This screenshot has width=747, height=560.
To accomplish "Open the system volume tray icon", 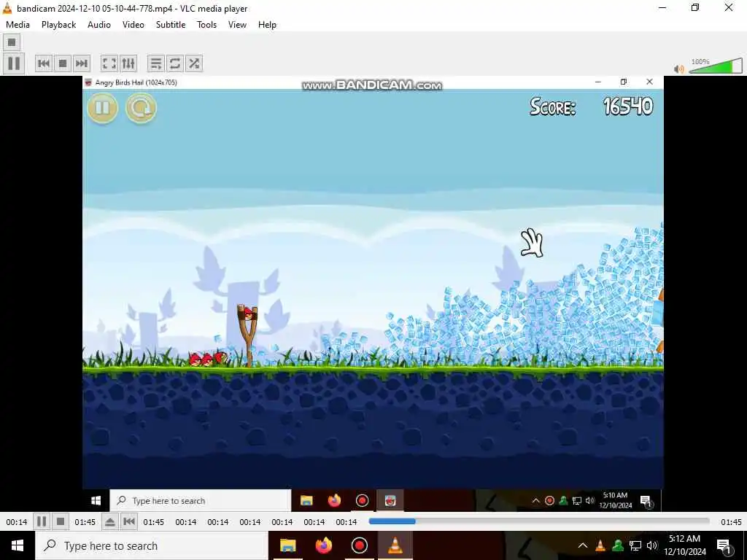I will (x=652, y=545).
